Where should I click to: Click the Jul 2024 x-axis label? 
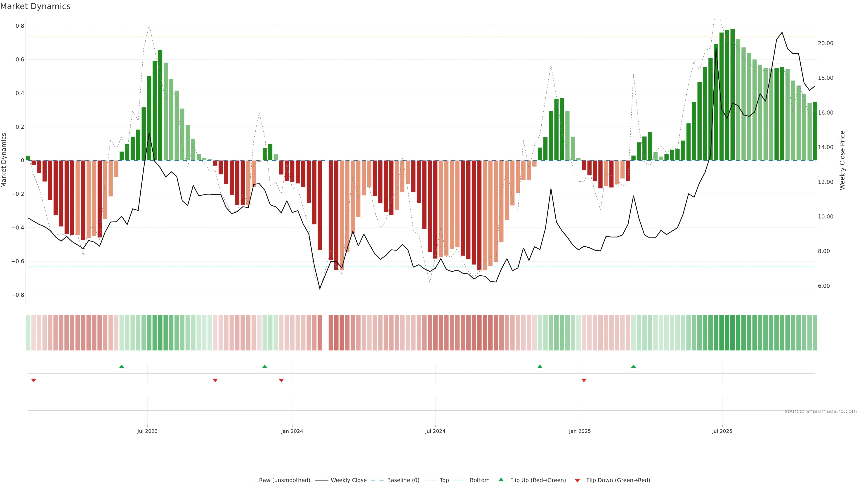(435, 431)
